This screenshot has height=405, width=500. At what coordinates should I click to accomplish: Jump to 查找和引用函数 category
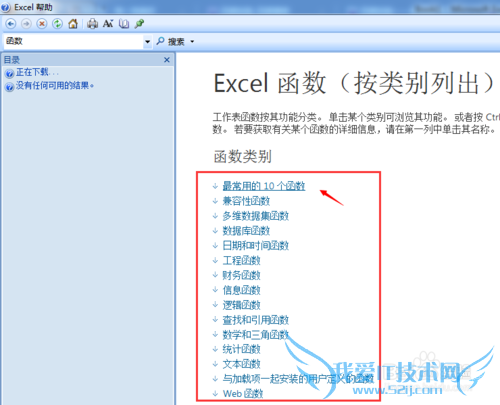[x=256, y=320]
